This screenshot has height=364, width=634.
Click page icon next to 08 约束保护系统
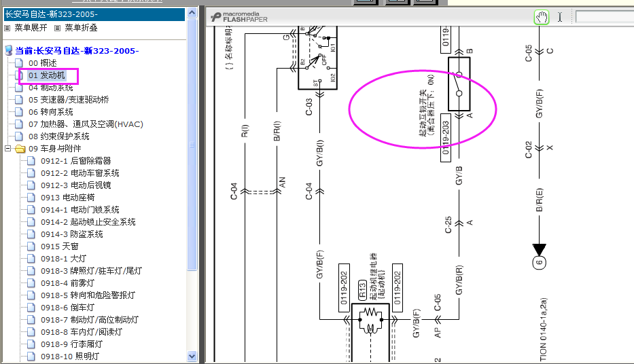coord(18,136)
